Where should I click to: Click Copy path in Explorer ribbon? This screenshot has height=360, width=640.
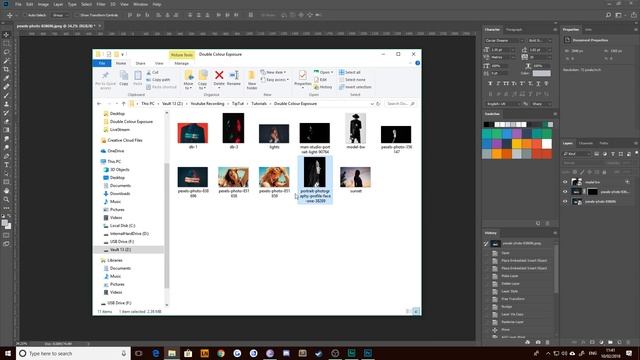click(158, 80)
